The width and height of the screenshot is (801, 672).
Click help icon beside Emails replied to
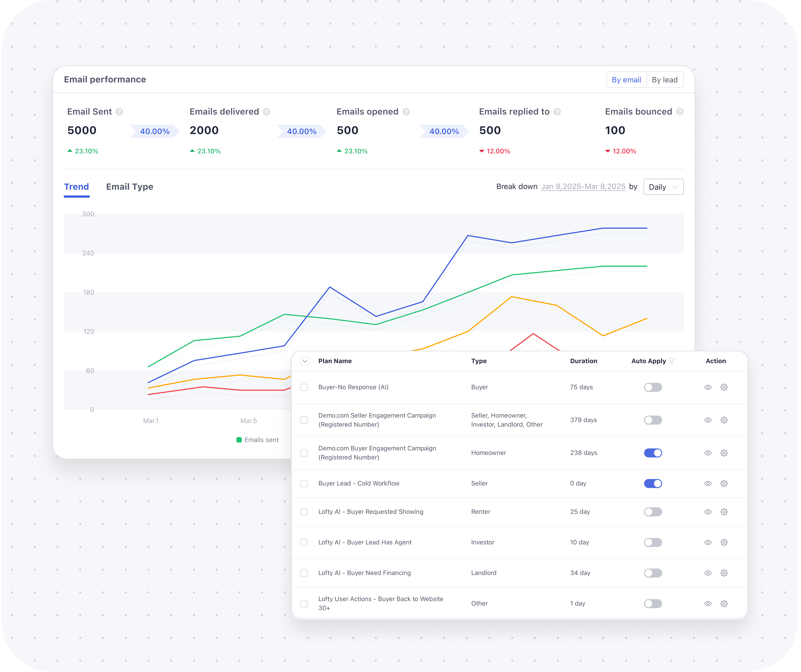coord(557,112)
